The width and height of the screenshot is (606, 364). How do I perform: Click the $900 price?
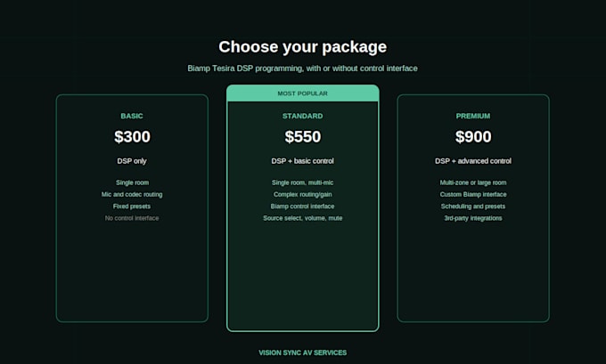473,137
